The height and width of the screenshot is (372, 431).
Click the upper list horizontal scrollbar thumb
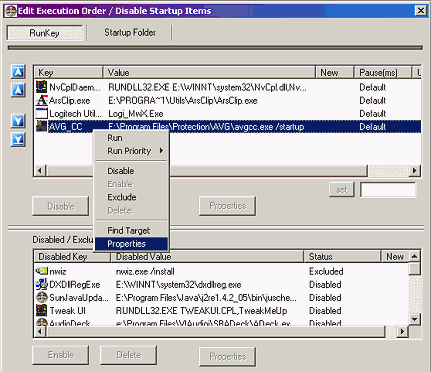click(x=206, y=171)
